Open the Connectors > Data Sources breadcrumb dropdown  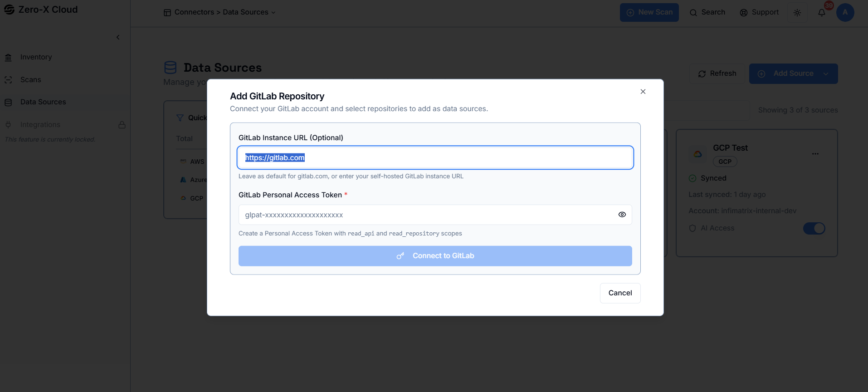pos(220,12)
